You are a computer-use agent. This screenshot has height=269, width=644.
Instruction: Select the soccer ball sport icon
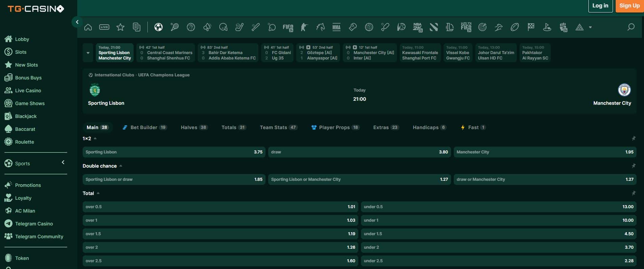159,27
